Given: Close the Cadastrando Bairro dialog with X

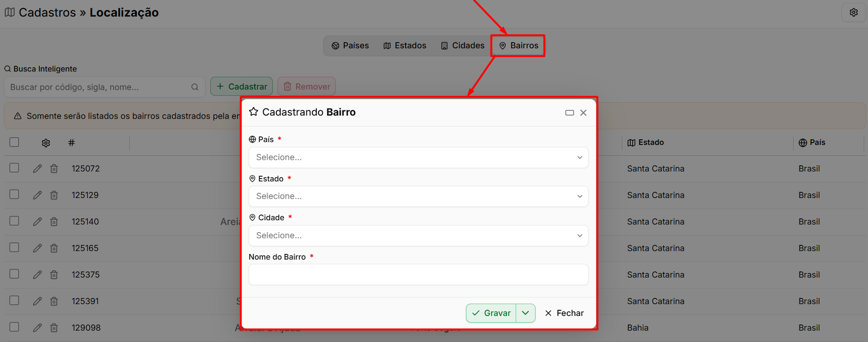Looking at the screenshot, I should (583, 113).
